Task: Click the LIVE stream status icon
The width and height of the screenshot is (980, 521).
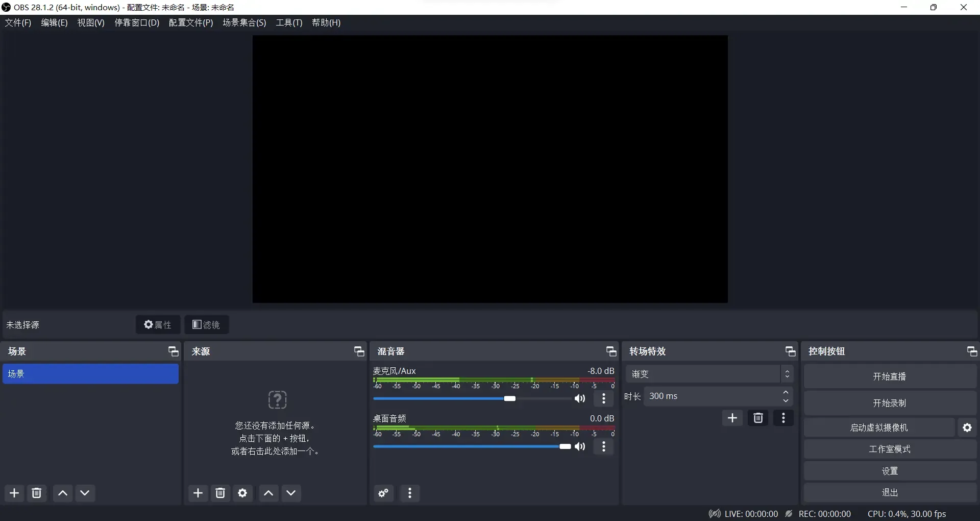Action: pyautogui.click(x=715, y=514)
